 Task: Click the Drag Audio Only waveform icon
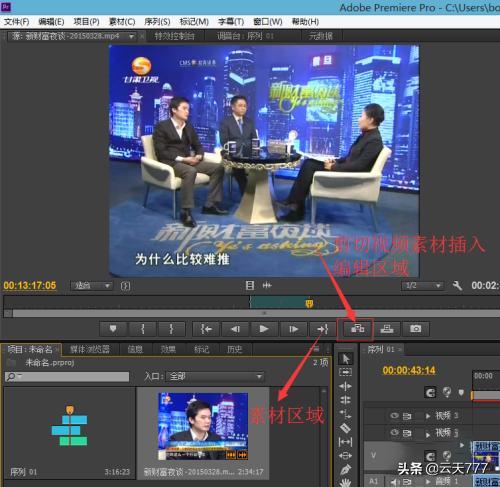[267, 285]
